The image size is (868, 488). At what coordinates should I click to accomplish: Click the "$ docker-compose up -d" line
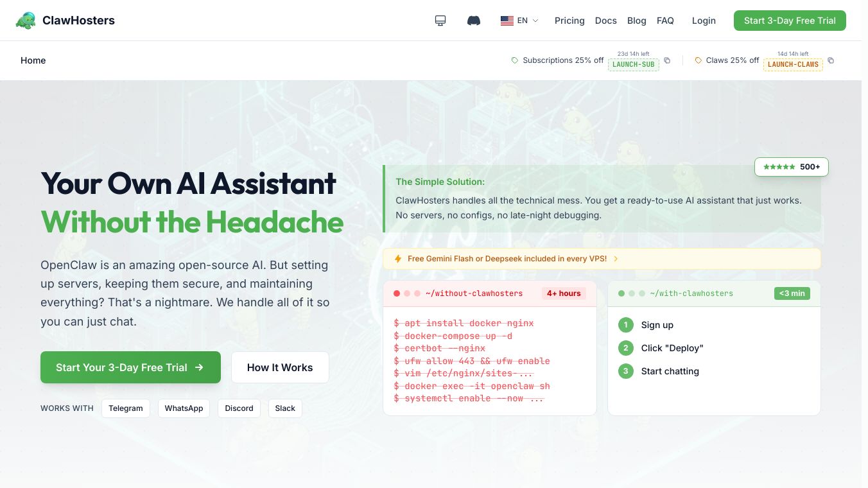coord(453,336)
